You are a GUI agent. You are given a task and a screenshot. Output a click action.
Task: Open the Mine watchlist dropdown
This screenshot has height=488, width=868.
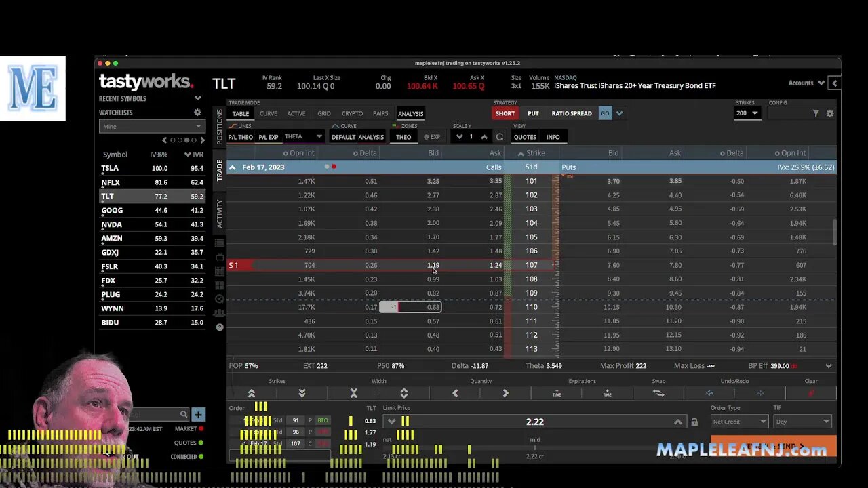(152, 127)
